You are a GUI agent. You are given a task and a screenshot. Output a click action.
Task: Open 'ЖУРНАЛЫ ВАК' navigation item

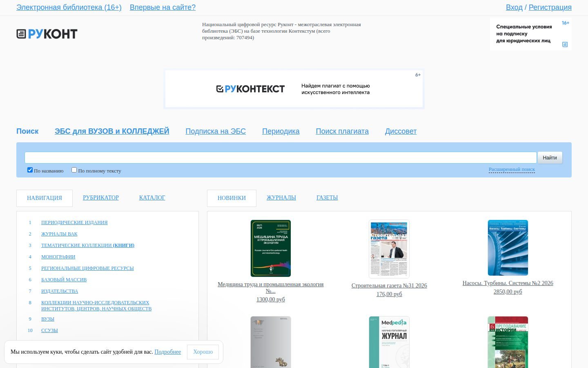pos(59,234)
